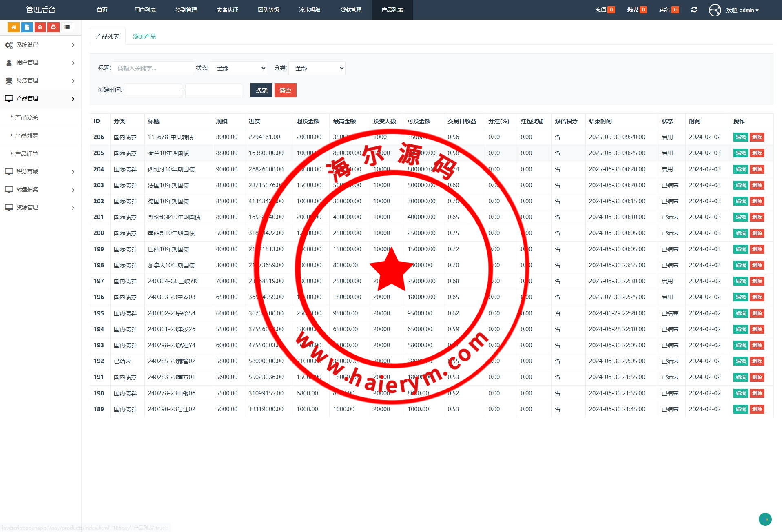Click the red 清空 clear button
The image size is (782, 532).
tap(285, 90)
